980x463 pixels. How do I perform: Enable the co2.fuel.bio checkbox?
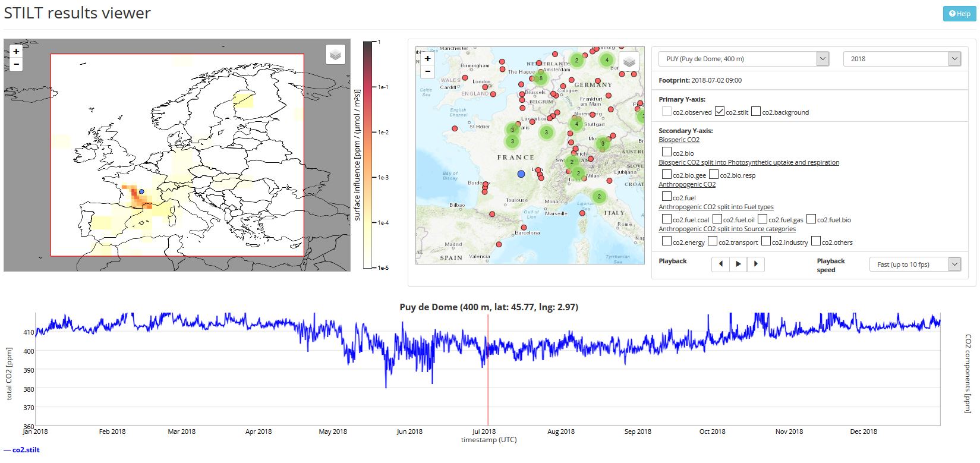coord(811,219)
